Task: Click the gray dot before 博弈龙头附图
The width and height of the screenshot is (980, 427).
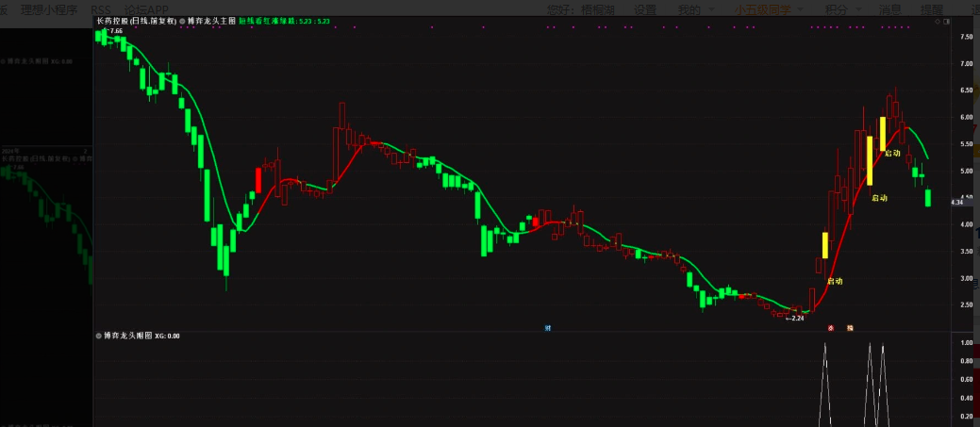Action: click(99, 336)
